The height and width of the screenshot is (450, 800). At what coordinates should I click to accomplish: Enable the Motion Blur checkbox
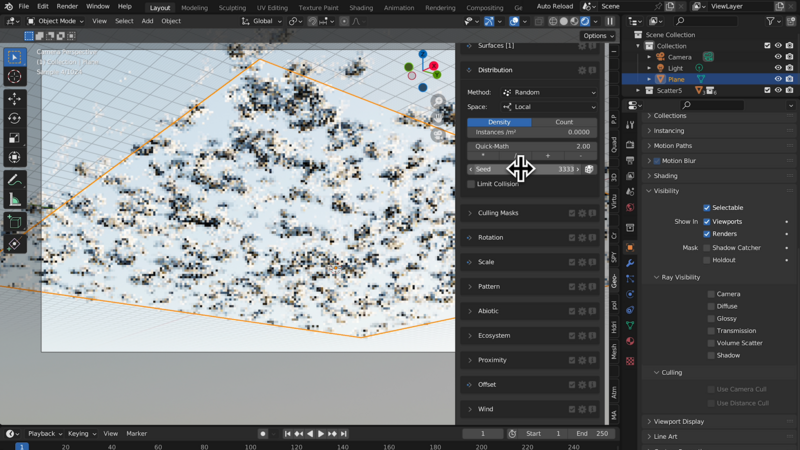click(x=657, y=161)
